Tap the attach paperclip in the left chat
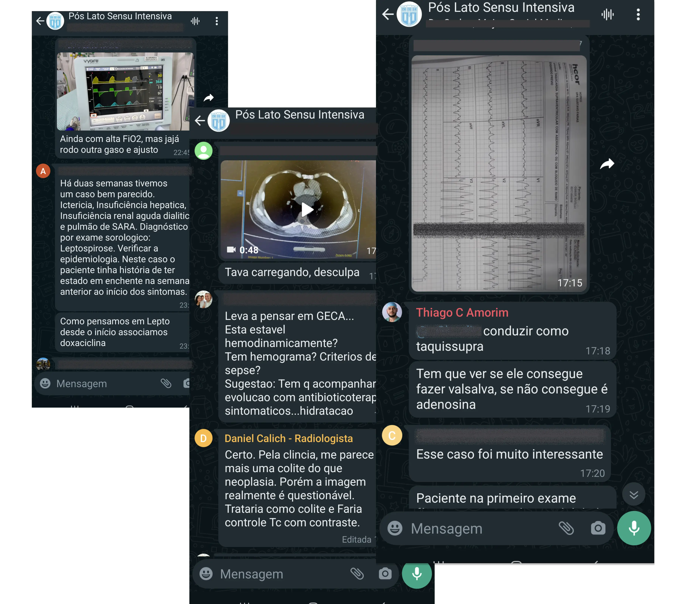The width and height of the screenshot is (700, 604). point(166,383)
